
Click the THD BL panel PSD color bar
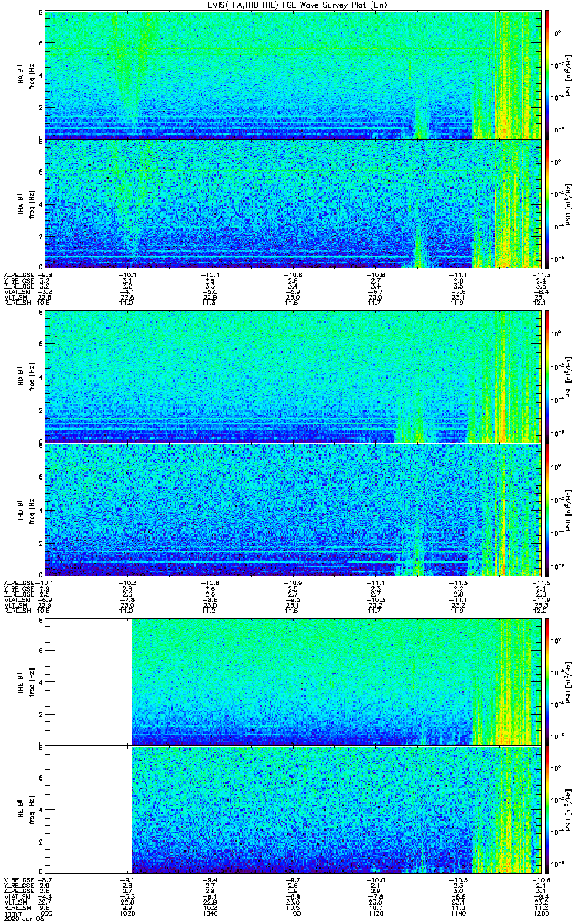[x=547, y=377]
